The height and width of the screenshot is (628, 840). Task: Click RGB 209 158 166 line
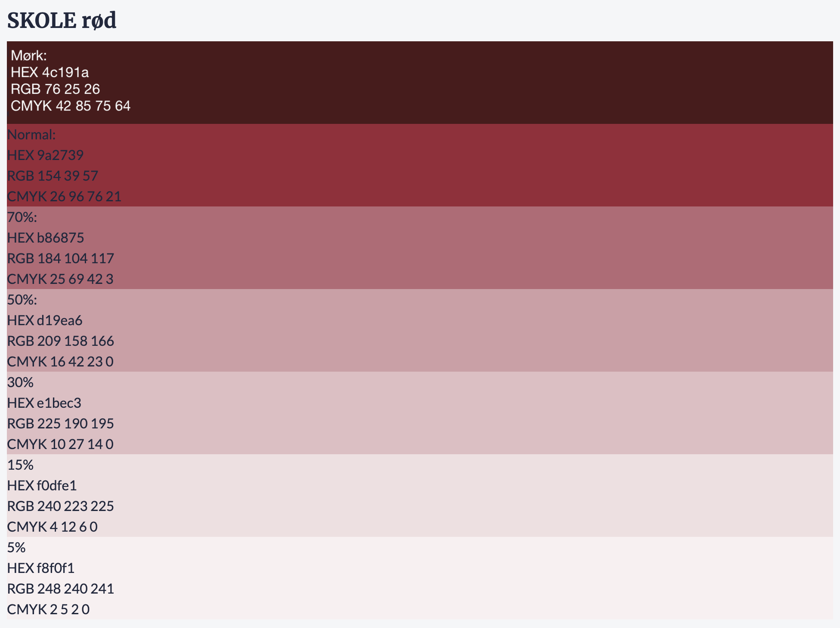[x=61, y=341]
